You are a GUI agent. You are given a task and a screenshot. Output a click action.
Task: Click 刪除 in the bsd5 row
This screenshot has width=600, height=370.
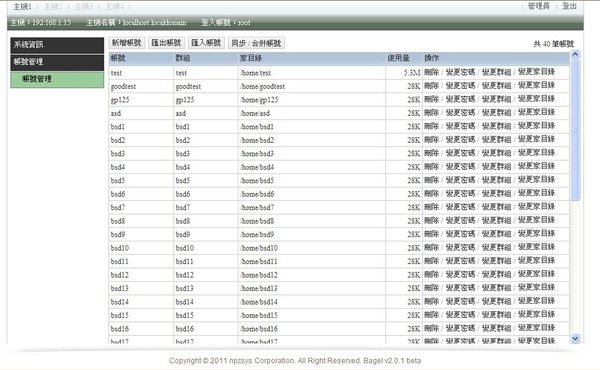pyautogui.click(x=431, y=180)
